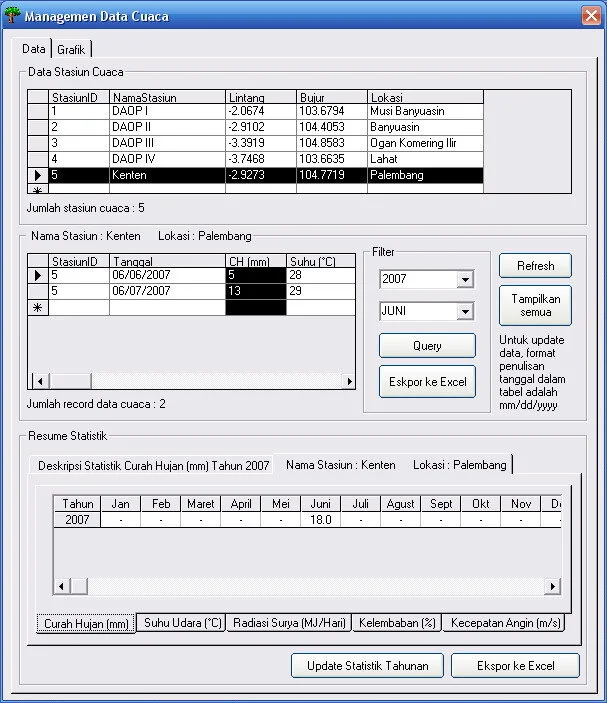Image resolution: width=607 pixels, height=703 pixels.
Task: Expand the JUNI month dropdown
Action: 464,312
